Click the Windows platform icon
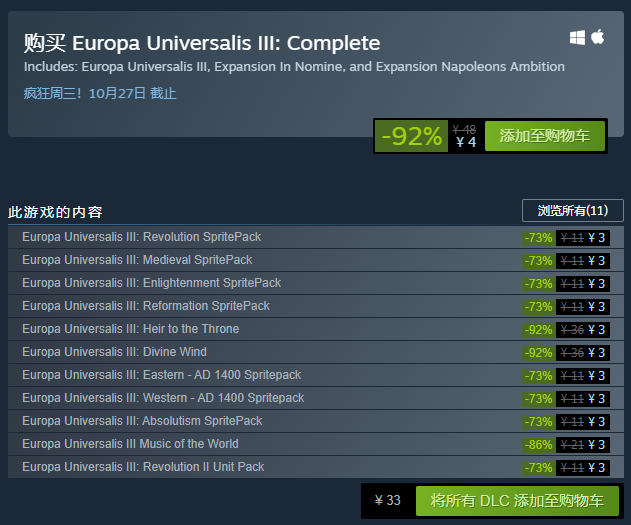This screenshot has height=525, width=631. (x=577, y=38)
